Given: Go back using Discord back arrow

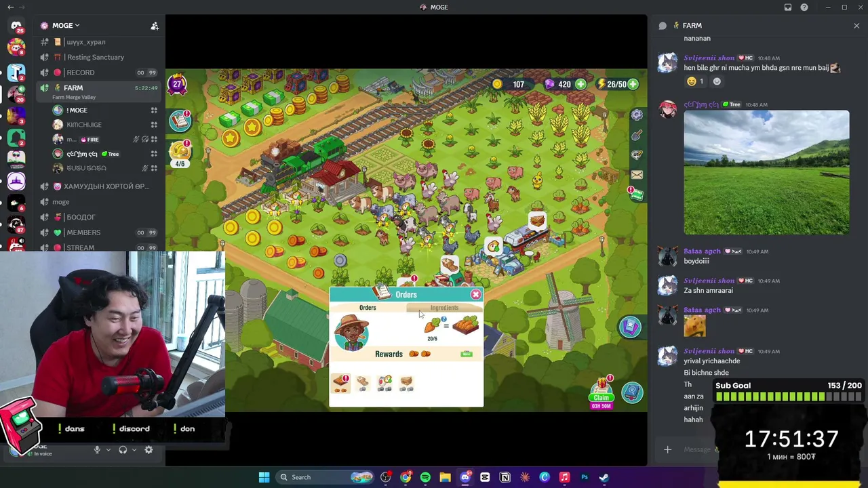Looking at the screenshot, I should tap(10, 7).
